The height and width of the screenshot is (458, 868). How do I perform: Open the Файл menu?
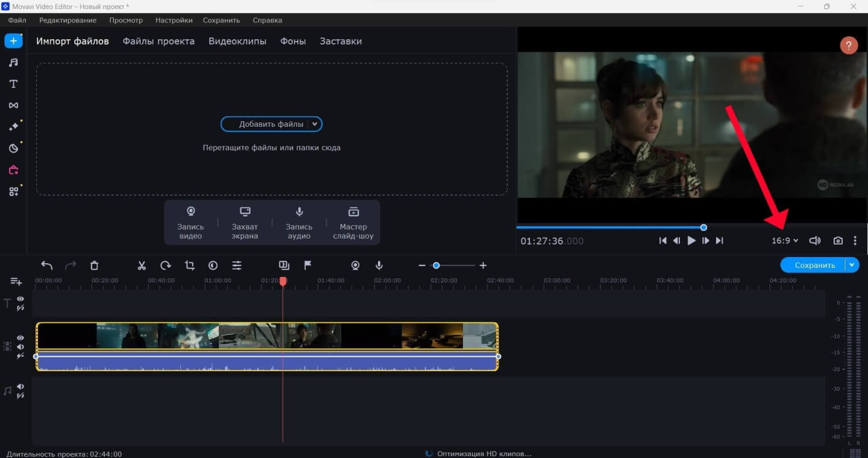(x=17, y=20)
